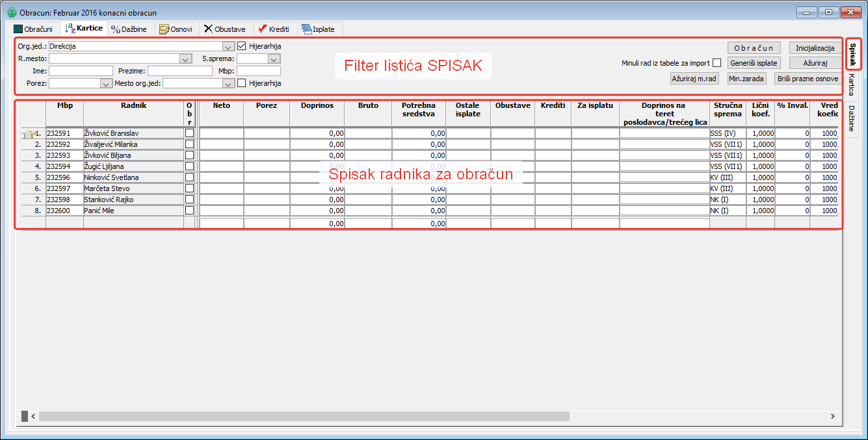Click the X icon on Obustave tab
The height and width of the screenshot is (440, 868).
point(208,29)
